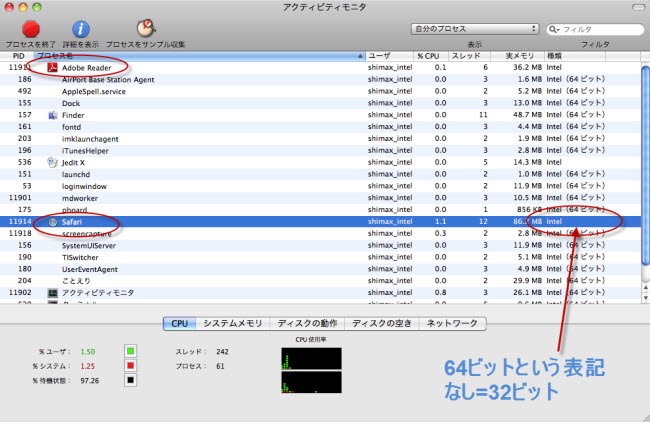Select the launchd process row
The height and width of the screenshot is (422, 650).
point(320,174)
